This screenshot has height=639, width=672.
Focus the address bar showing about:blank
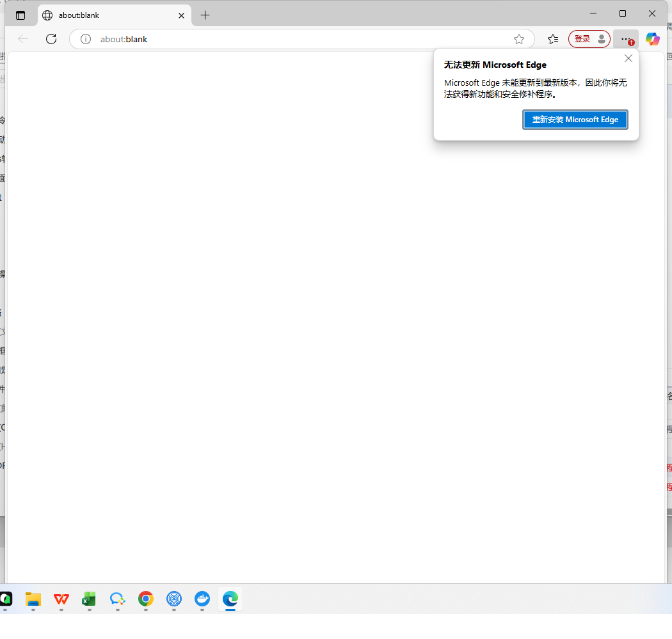pyautogui.click(x=301, y=39)
